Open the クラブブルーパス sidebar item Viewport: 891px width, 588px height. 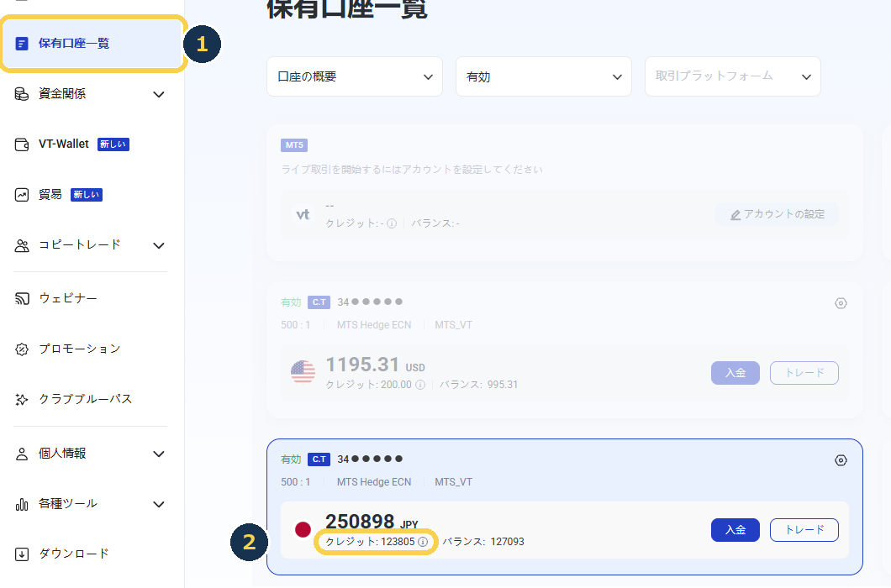click(x=85, y=399)
